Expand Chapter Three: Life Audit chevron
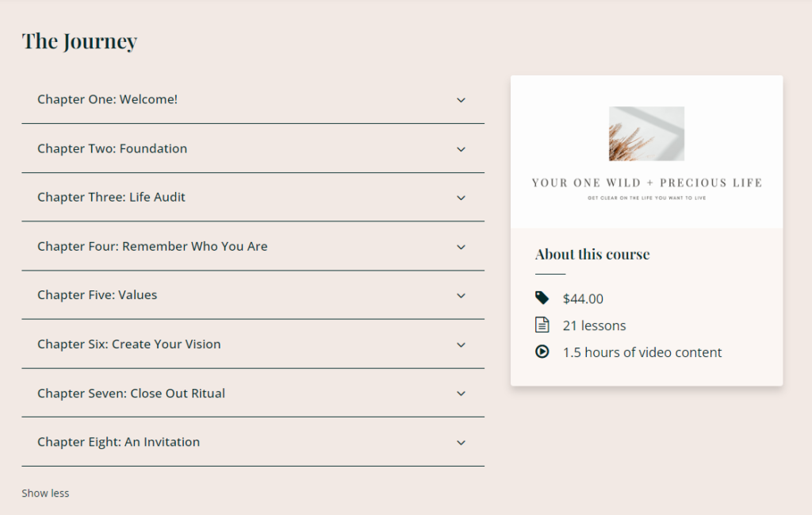 461,198
